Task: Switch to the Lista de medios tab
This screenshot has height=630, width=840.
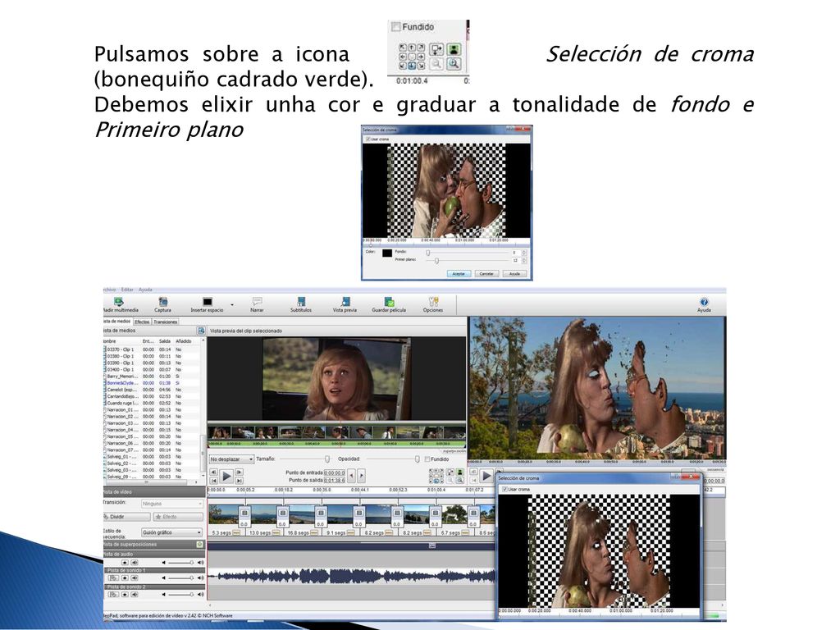Action: pyautogui.click(x=116, y=322)
